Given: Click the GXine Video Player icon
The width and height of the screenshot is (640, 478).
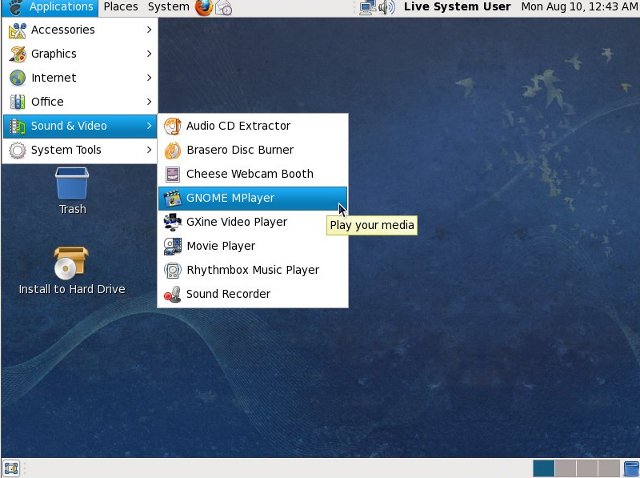Looking at the screenshot, I should coord(173,222).
